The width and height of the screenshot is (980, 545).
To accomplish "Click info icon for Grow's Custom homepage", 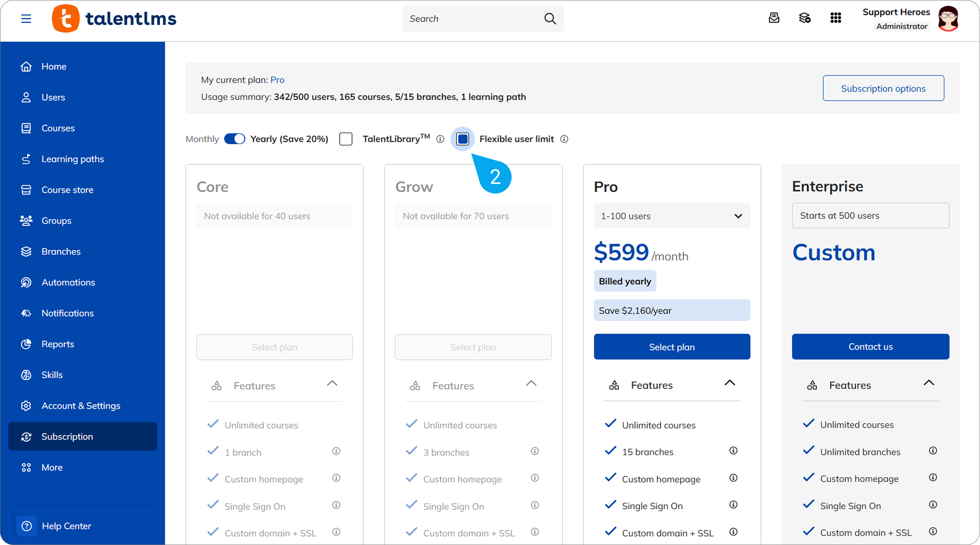I will click(x=535, y=478).
